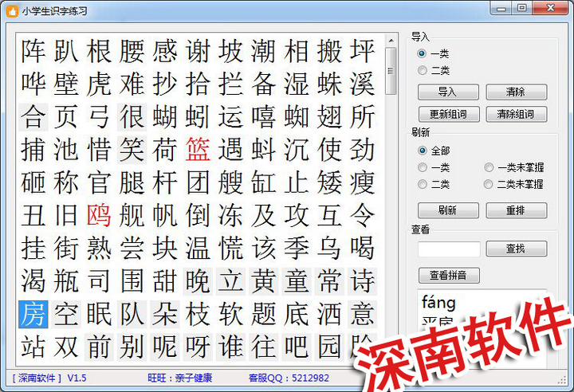This screenshot has height=392, width=574.
Task: Click the 清除 button
Action: [516, 92]
